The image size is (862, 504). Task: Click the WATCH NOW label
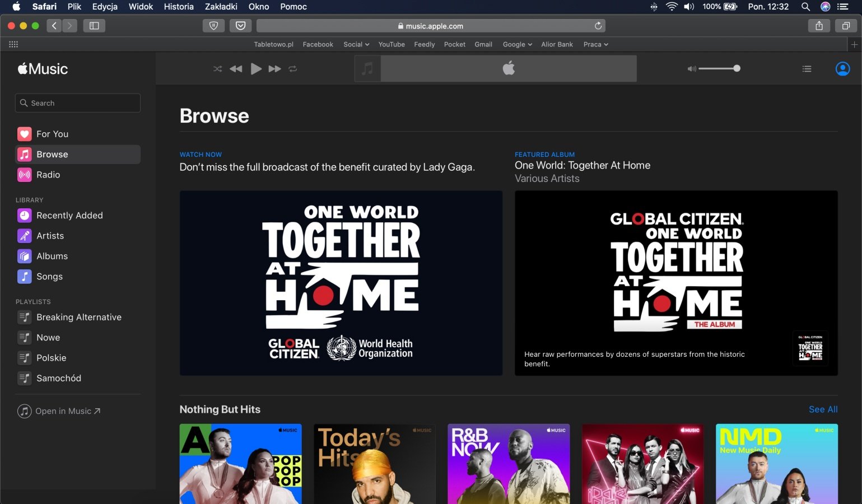click(201, 155)
